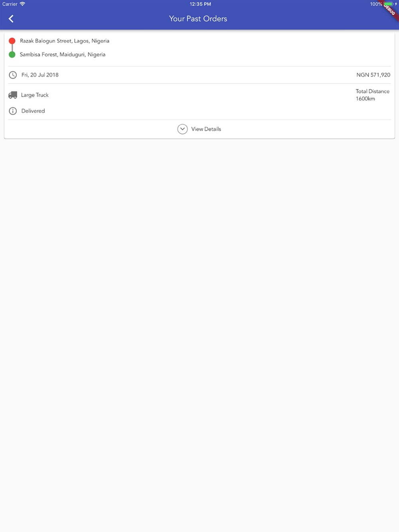Click the info icon beside Delivered
The width and height of the screenshot is (399, 532).
pyautogui.click(x=13, y=111)
